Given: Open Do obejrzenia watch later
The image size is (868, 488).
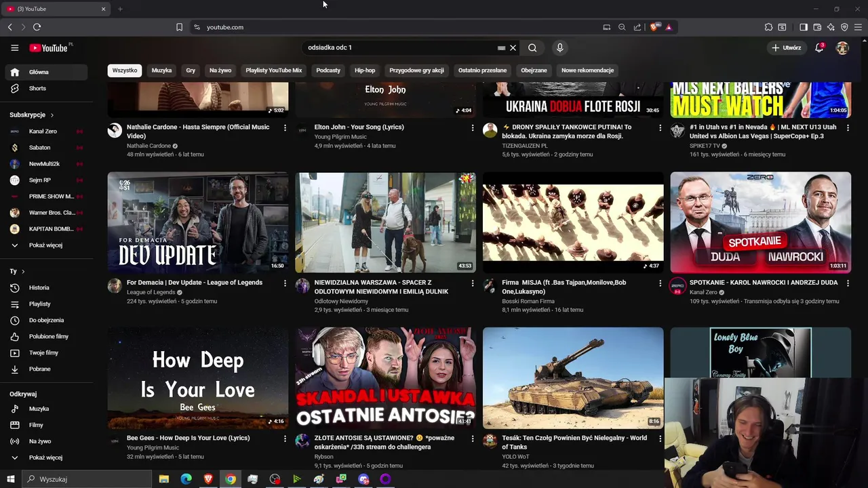Looking at the screenshot, I should coord(46,320).
